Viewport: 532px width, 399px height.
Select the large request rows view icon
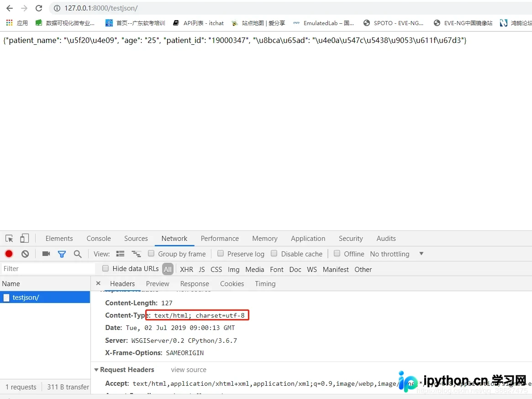120,254
